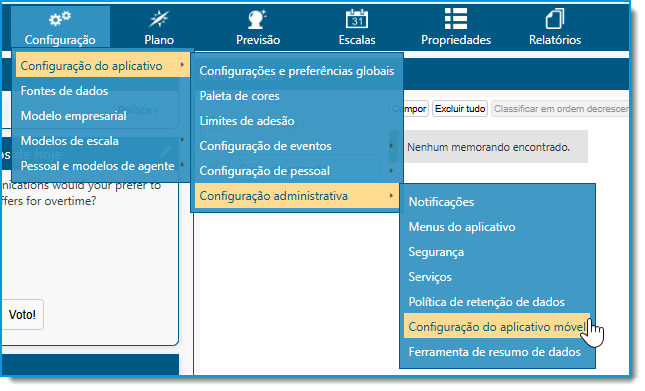Image resolution: width=645 pixels, height=391 pixels.
Task: Expand arrow beside Configuração administrativa
Action: 391,196
